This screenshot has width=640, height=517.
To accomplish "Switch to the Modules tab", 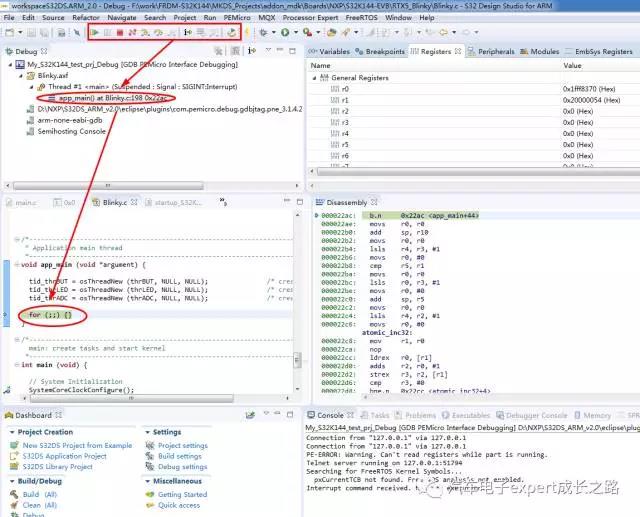I will point(540,51).
